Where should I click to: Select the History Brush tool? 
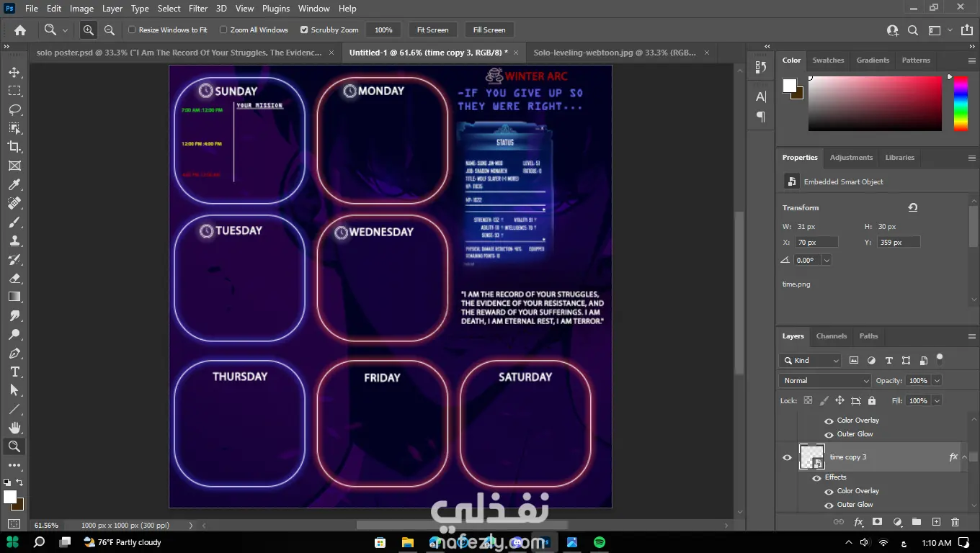tap(14, 259)
